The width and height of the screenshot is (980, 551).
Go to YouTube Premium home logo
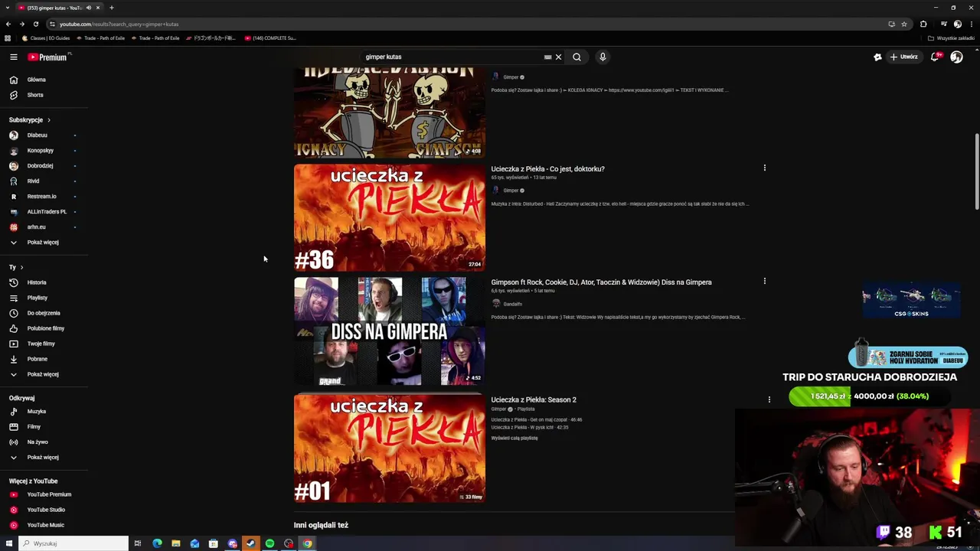click(47, 57)
